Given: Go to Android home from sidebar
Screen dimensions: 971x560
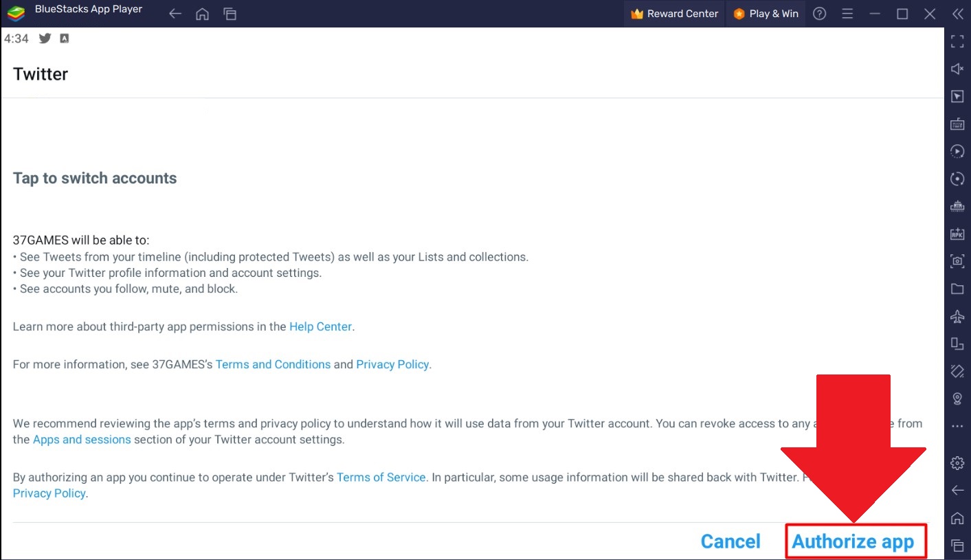Looking at the screenshot, I should pos(957,518).
